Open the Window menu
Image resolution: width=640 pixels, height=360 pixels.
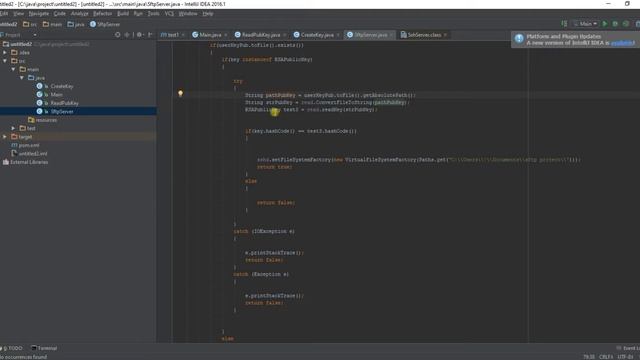point(188,13)
